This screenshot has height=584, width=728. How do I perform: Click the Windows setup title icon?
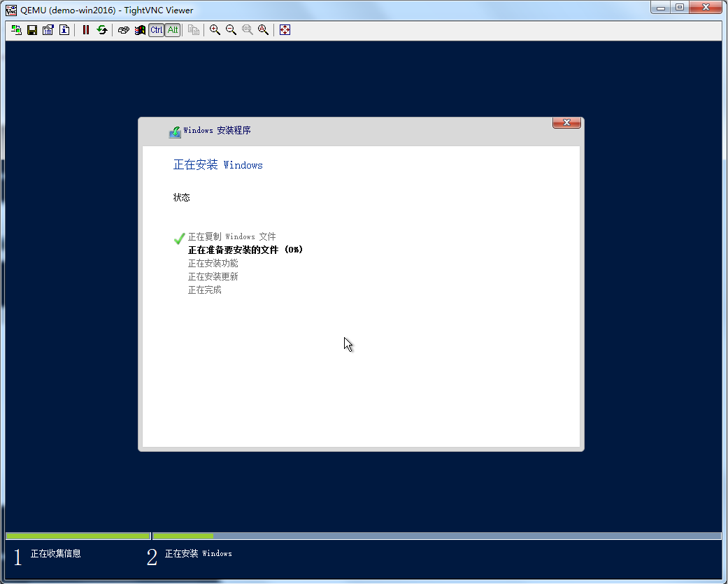pos(175,132)
